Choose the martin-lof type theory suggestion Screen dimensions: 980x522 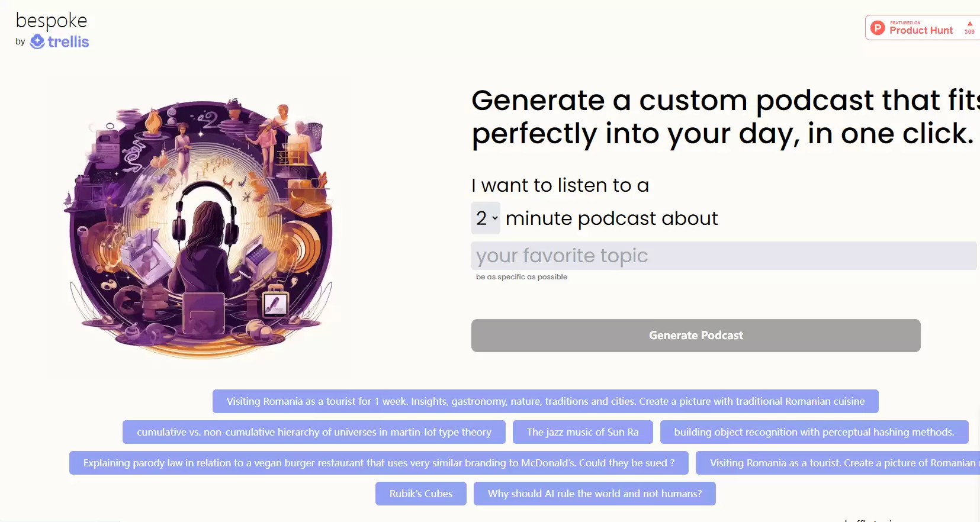[314, 432]
